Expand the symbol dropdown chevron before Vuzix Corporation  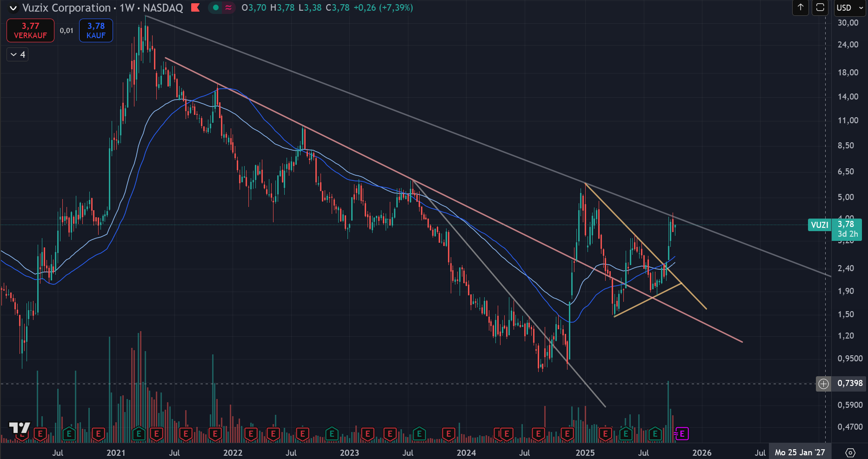[13, 8]
